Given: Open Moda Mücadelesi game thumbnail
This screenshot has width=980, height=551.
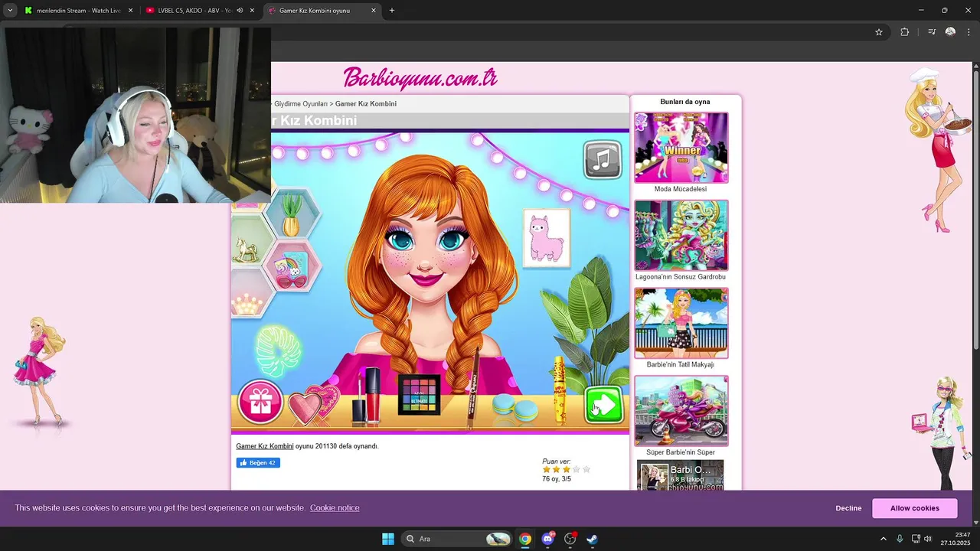Looking at the screenshot, I should 681,148.
